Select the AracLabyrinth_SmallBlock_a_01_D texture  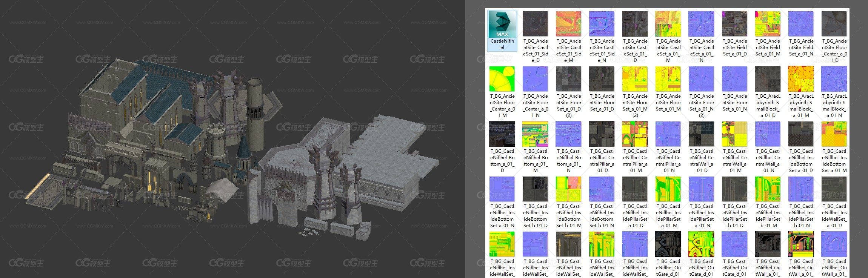(x=768, y=79)
